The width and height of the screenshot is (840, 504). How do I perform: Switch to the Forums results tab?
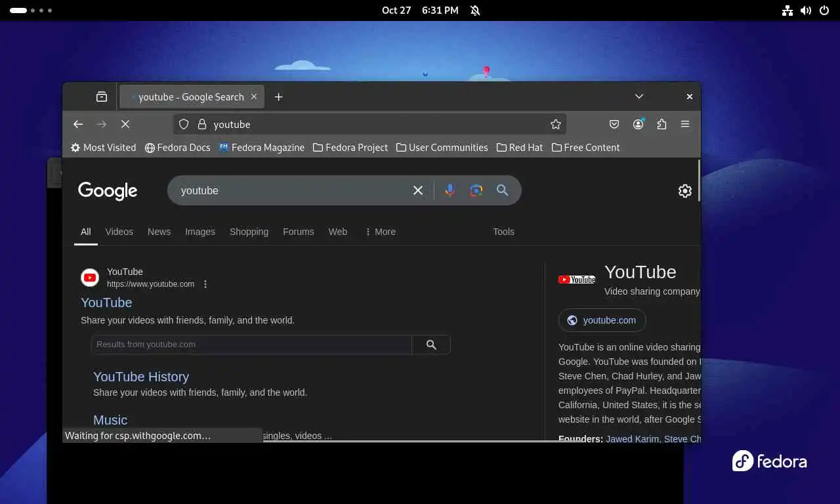click(x=299, y=232)
